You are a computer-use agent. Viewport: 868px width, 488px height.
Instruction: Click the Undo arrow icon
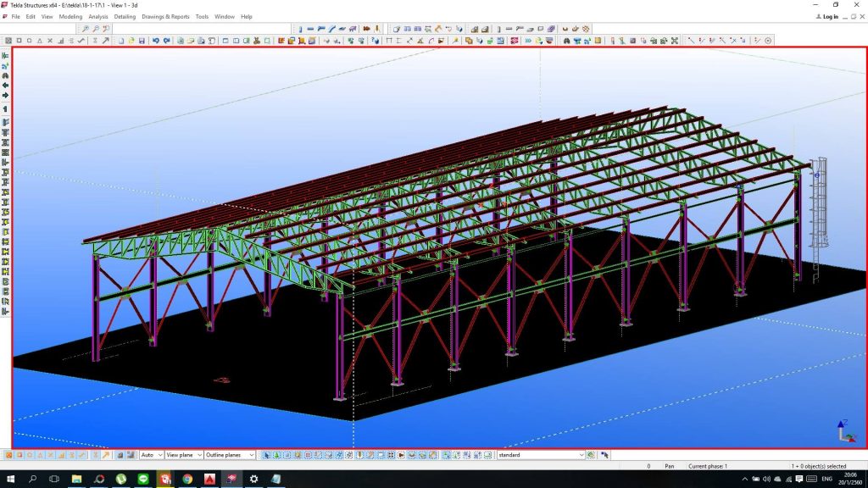coord(156,40)
